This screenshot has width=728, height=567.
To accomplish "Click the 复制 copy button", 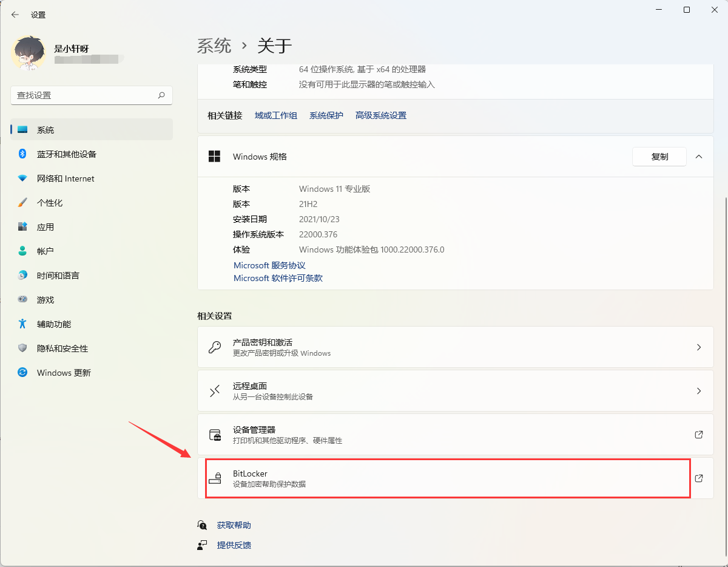I will coord(659,156).
